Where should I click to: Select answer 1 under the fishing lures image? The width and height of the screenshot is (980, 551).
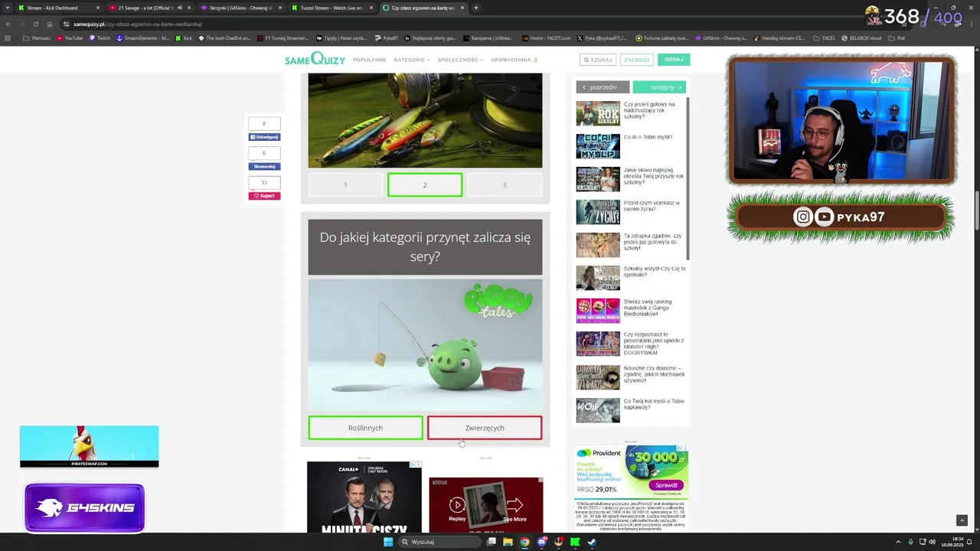[x=345, y=184]
